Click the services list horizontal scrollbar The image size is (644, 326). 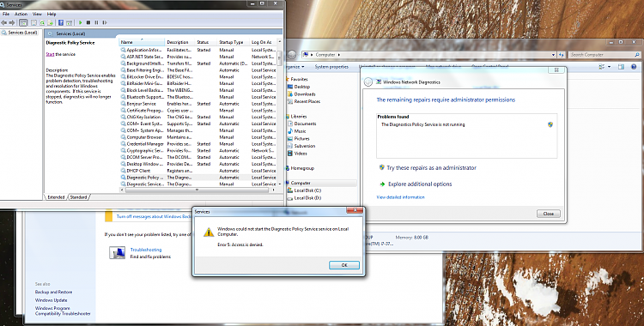197,190
